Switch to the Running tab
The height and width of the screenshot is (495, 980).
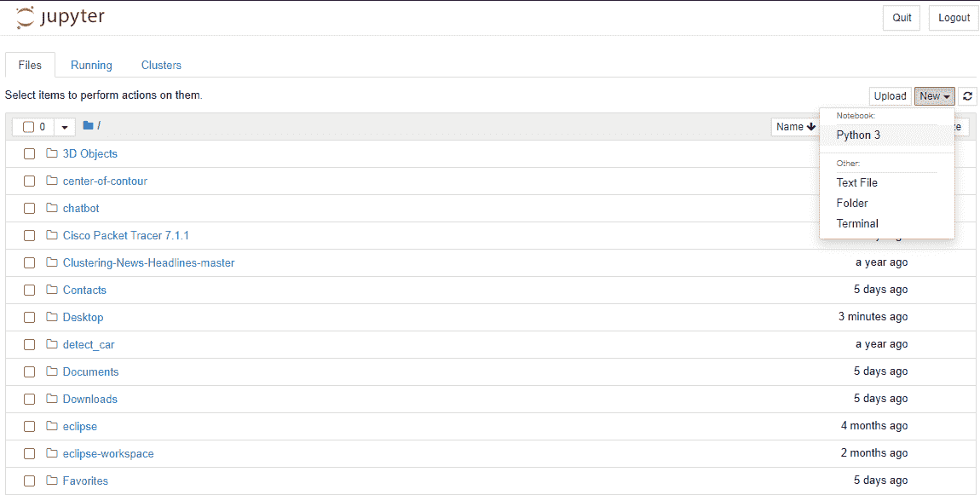click(91, 65)
